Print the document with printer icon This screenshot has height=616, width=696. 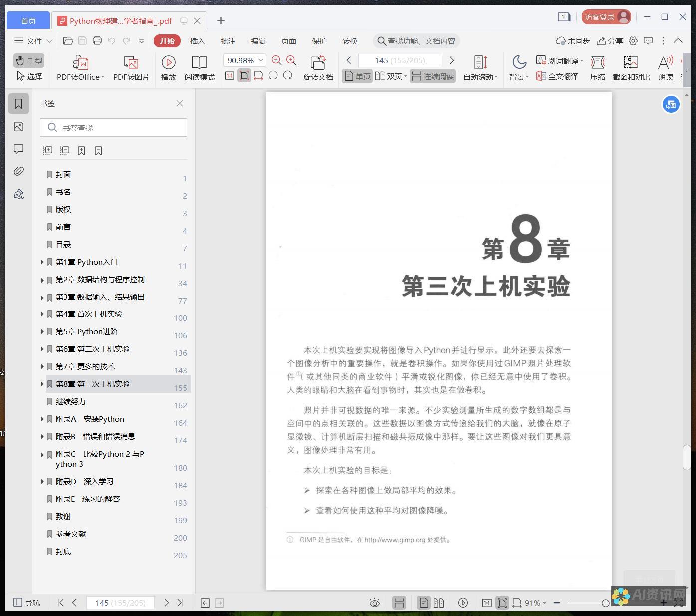(x=97, y=41)
